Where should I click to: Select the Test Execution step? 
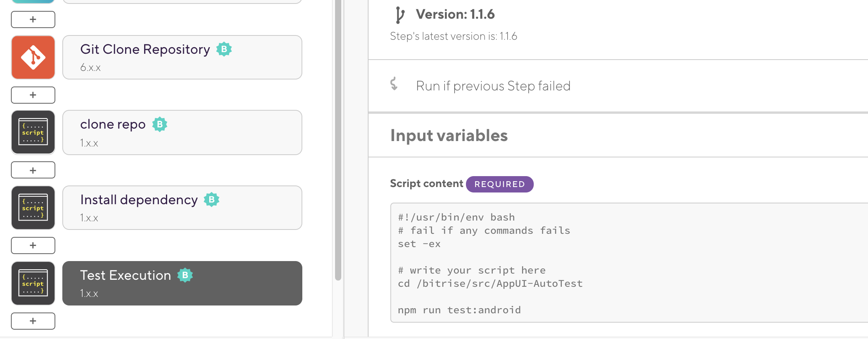(182, 283)
